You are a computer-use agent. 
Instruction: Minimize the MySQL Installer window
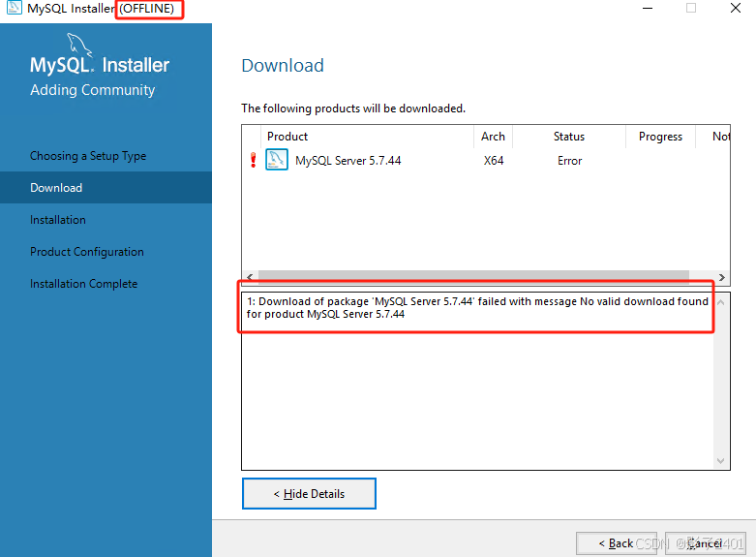(x=647, y=8)
